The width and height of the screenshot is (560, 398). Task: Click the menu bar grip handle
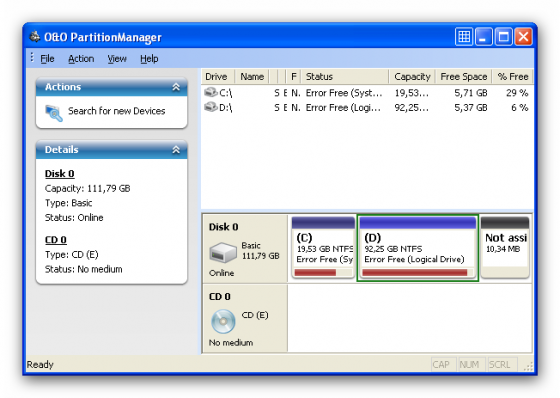[x=32, y=57]
